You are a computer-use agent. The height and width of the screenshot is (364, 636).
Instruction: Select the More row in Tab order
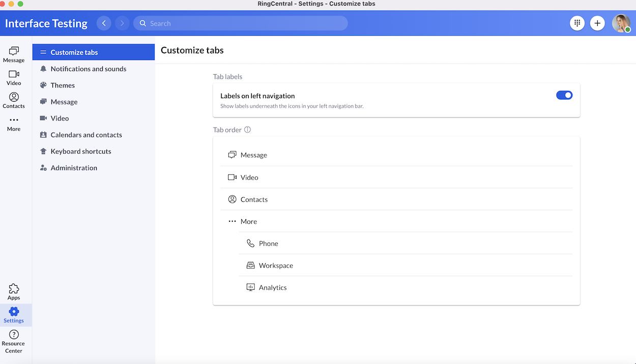coord(396,221)
